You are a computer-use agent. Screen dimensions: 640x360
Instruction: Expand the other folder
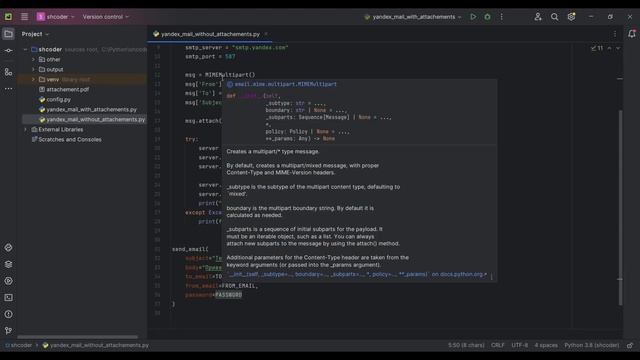pos(33,60)
